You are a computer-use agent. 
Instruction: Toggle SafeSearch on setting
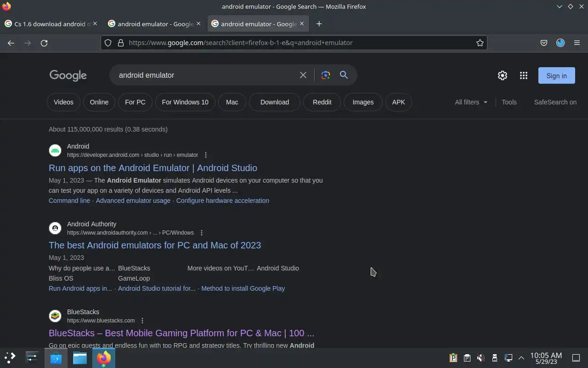555,102
